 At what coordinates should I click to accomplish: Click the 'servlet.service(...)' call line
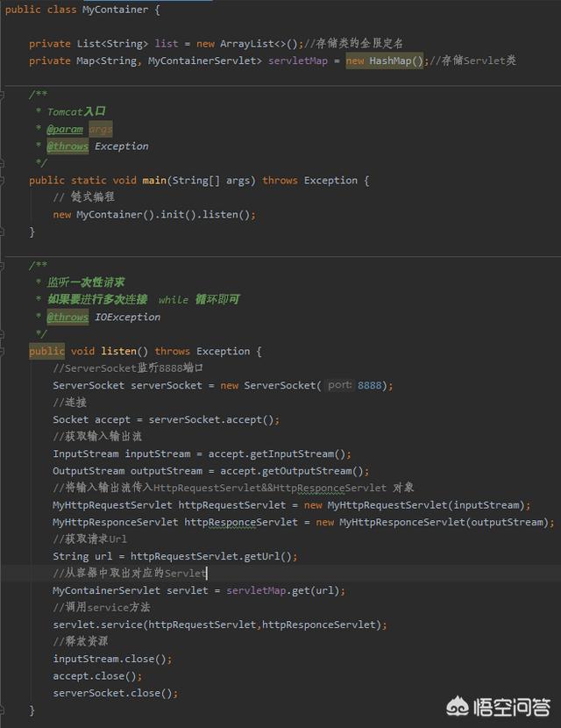pyautogui.click(x=219, y=625)
